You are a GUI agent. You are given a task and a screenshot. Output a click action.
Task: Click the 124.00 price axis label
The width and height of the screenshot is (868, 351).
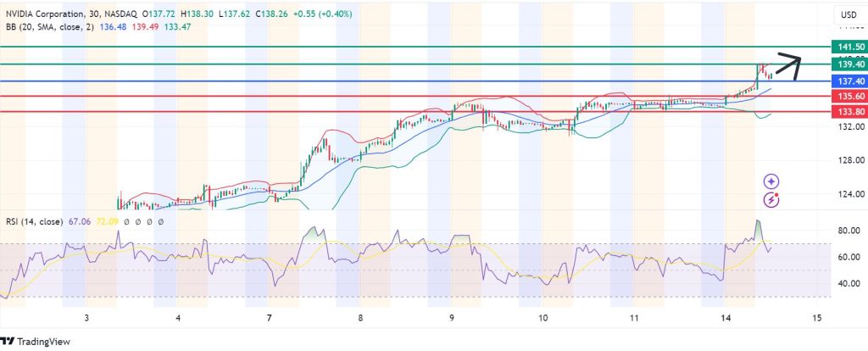[852, 194]
